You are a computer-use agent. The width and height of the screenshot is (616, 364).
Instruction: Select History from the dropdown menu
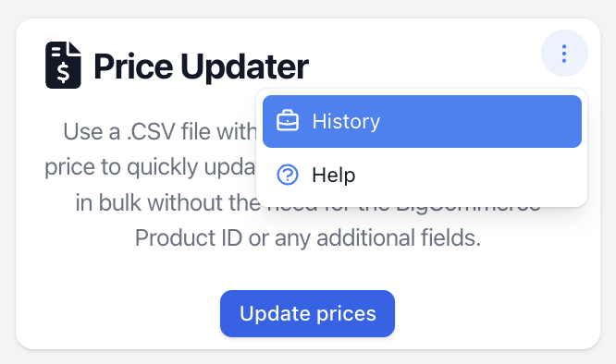[x=422, y=121]
